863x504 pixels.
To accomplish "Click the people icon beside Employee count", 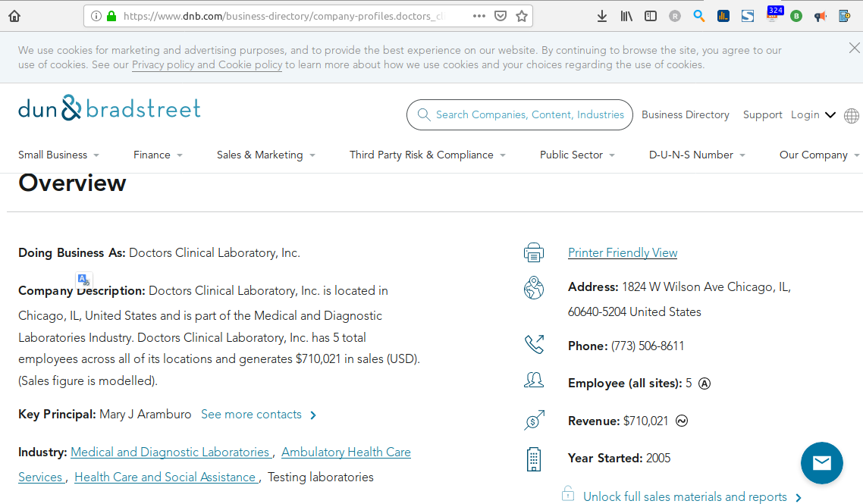I will [533, 380].
